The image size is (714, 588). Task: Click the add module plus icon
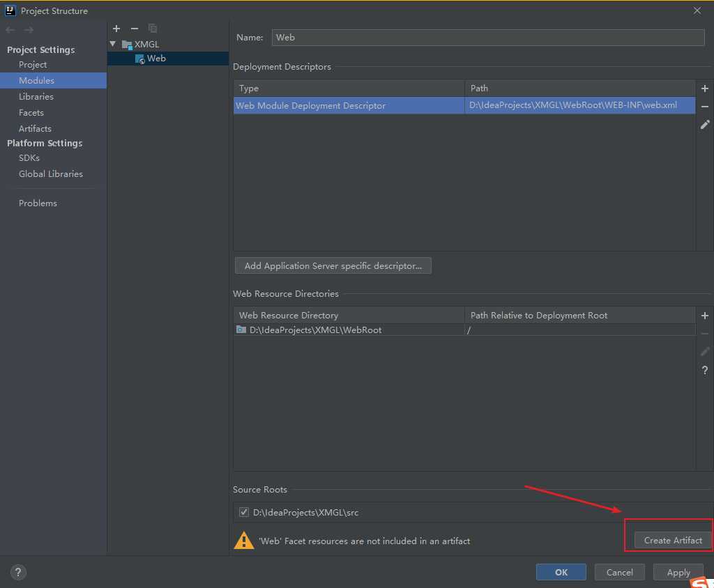click(x=116, y=29)
